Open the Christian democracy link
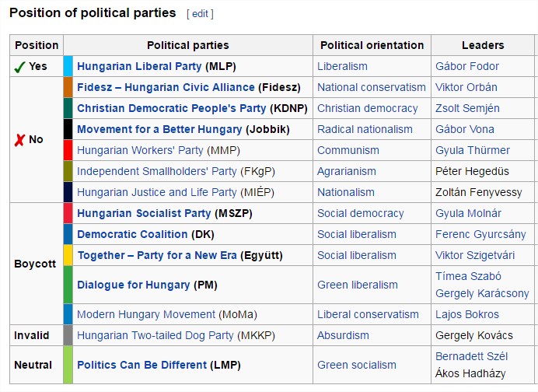The width and height of the screenshot is (538, 392). point(367,108)
